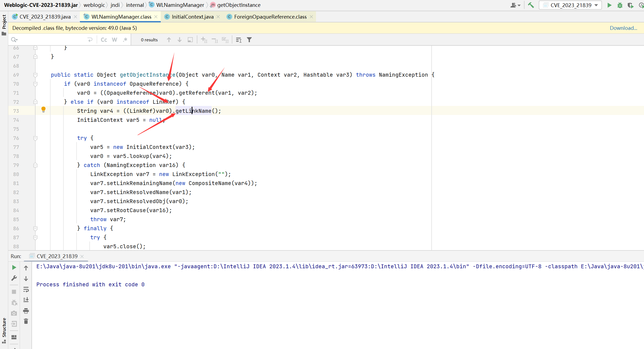The image size is (644, 349).
Task: Unselect occurrence icon in find bar
Action: click(215, 40)
